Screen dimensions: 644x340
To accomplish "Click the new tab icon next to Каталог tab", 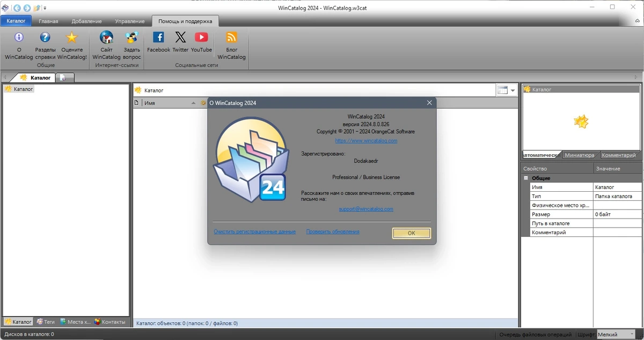I will 64,78.
